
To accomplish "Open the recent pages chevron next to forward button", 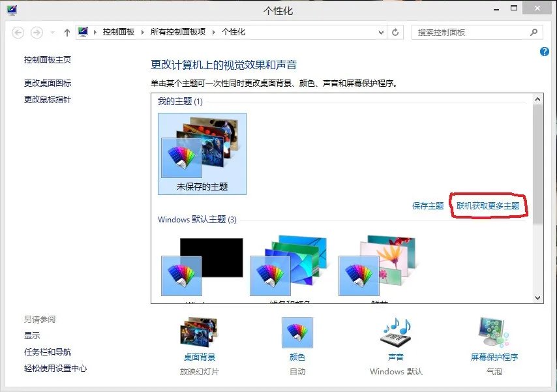I will [51, 31].
